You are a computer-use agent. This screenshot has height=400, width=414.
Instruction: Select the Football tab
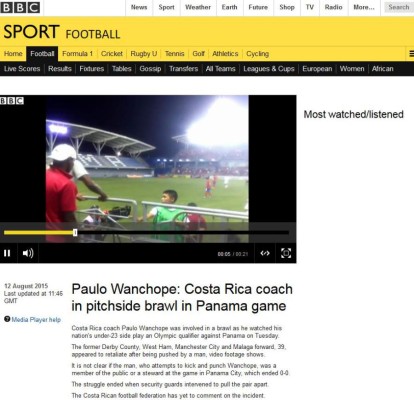tap(42, 54)
